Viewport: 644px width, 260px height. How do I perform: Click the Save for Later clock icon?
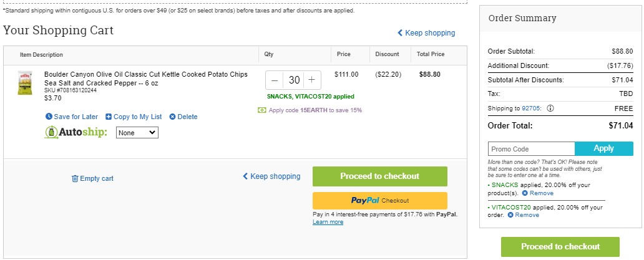(49, 117)
